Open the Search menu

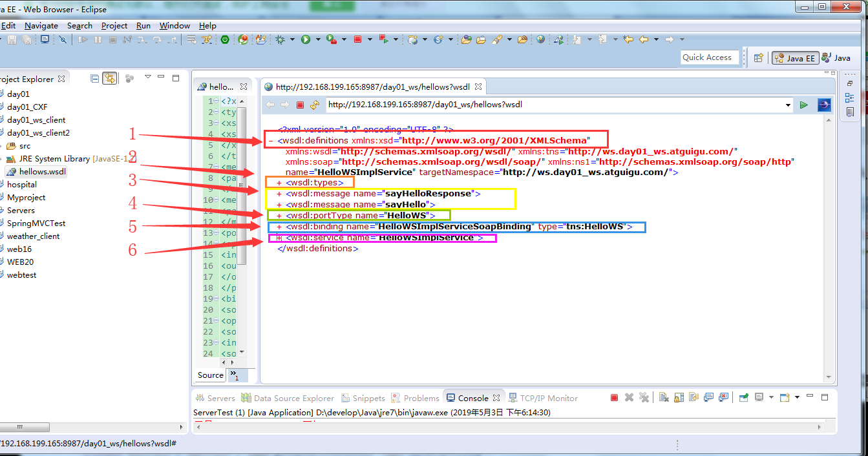click(x=79, y=26)
